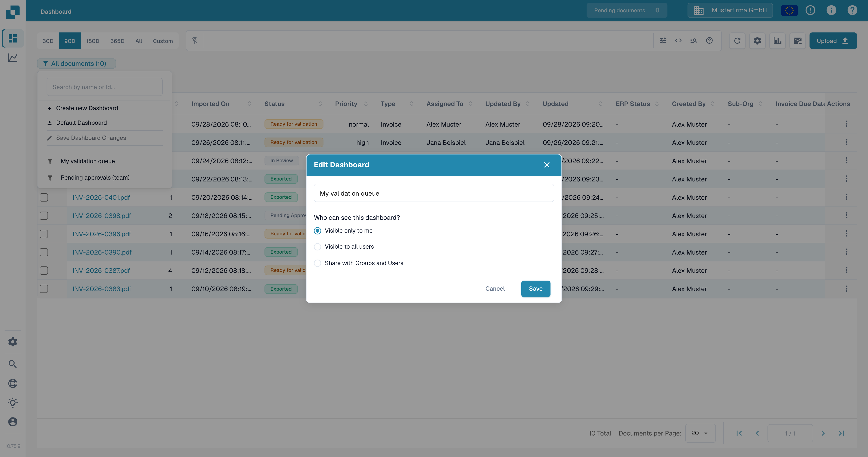Sort by Assigned To column arrows
This screenshot has width=868, height=457.
point(470,104)
